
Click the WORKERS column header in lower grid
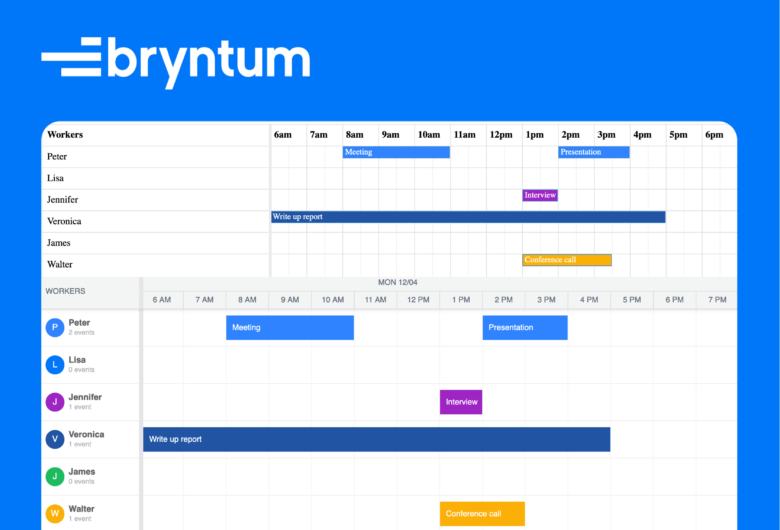pos(91,291)
